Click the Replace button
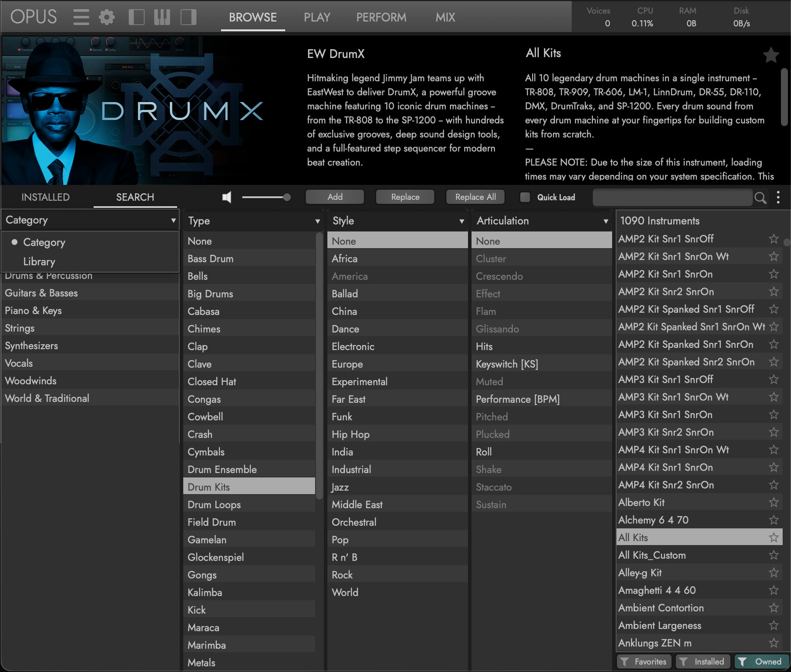The width and height of the screenshot is (791, 672). 405,197
